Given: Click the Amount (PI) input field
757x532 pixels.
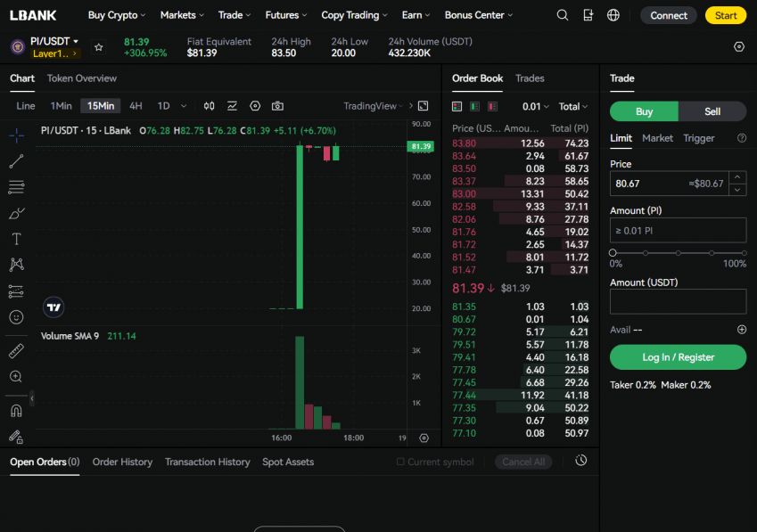Looking at the screenshot, I should coord(678,231).
